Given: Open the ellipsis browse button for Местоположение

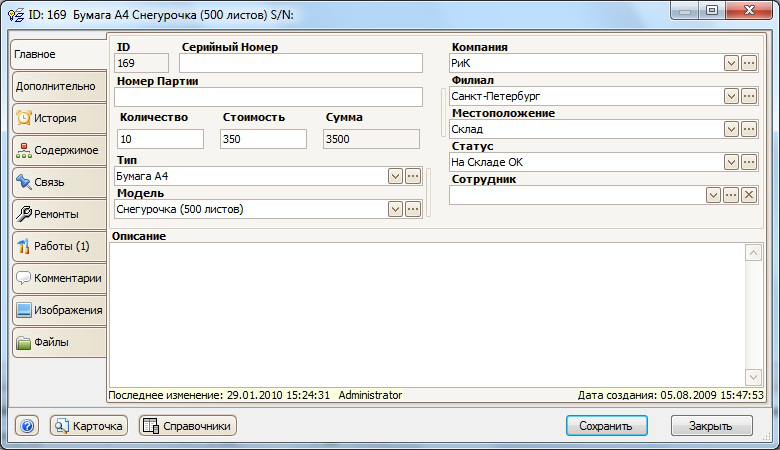Looking at the screenshot, I should click(749, 129).
